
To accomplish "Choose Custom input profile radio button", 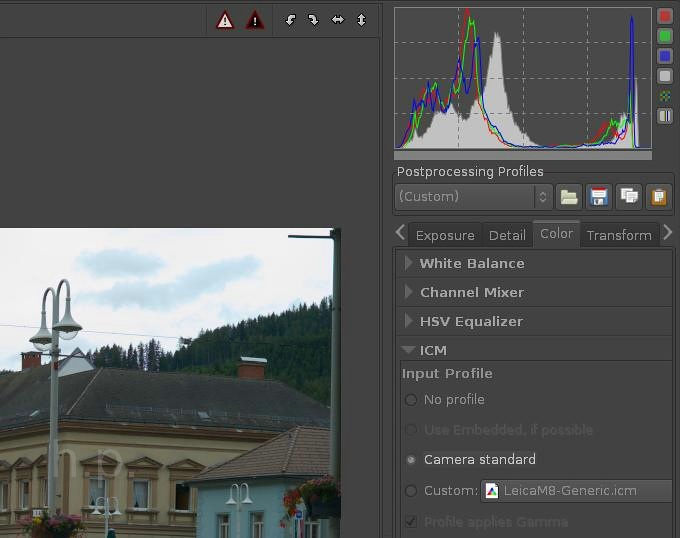I will point(411,491).
